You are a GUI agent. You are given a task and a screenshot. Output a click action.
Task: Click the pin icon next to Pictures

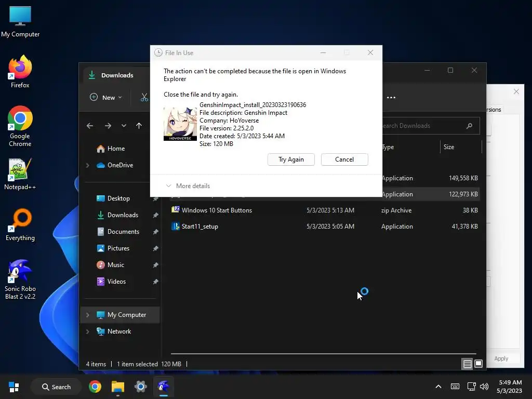point(155,248)
